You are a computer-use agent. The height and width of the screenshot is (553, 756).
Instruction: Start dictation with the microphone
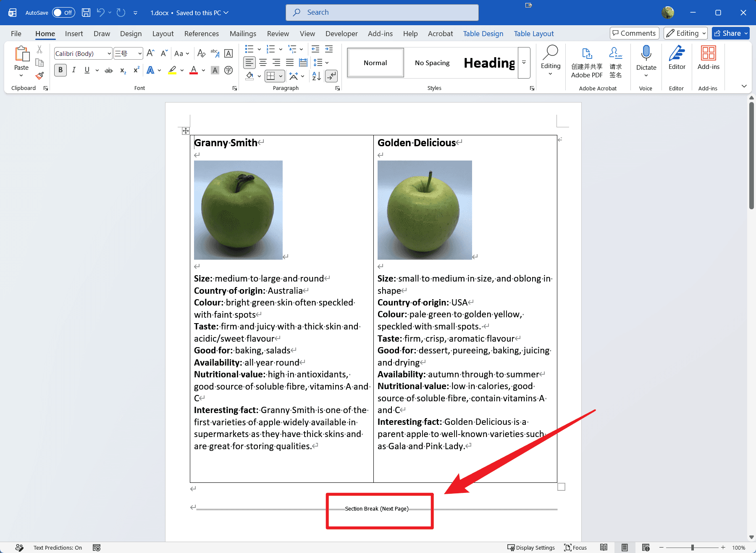646,54
